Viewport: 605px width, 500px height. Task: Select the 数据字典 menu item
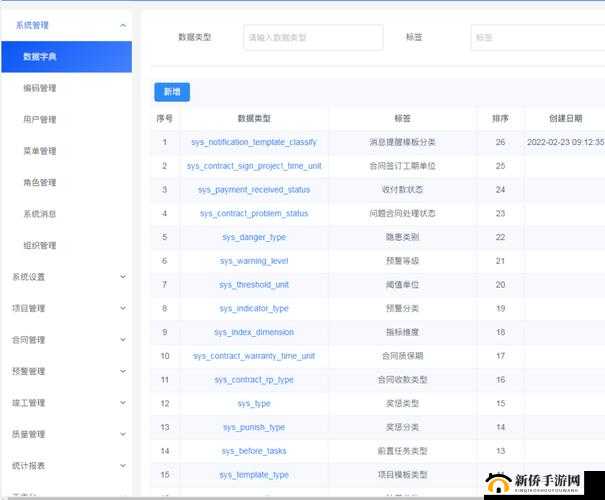point(66,57)
